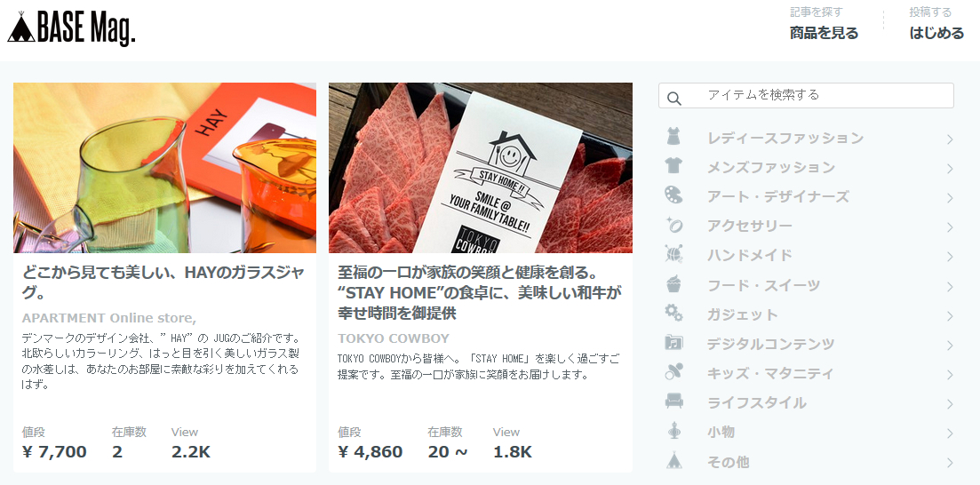The image size is (980, 485).
Task: Open the APARTMENT Online store link
Action: (109, 317)
